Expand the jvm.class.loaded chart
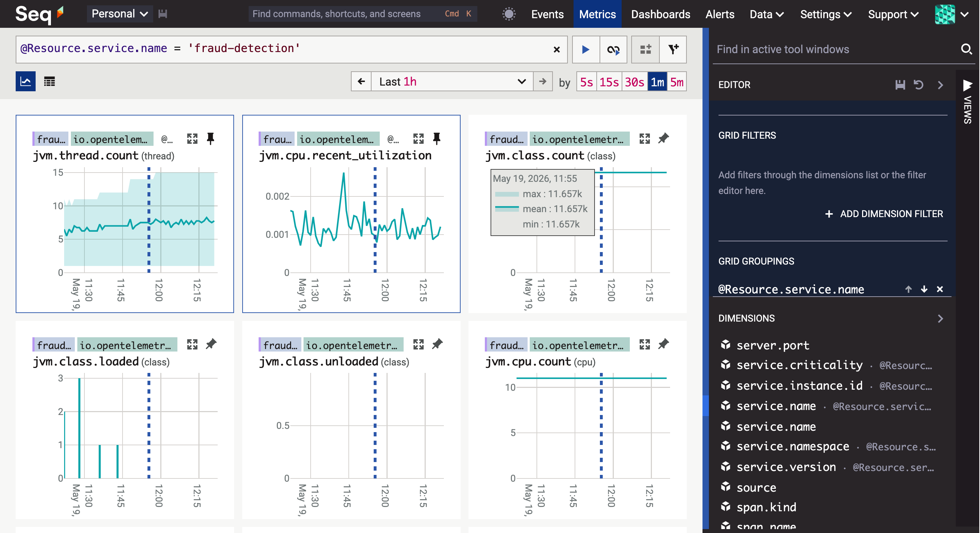Screen dimensions: 980x533 click(x=192, y=344)
